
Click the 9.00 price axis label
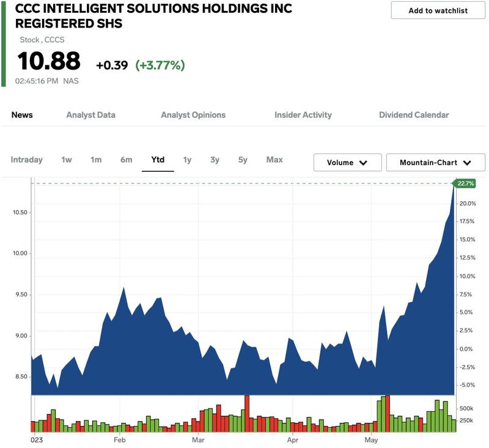tap(21, 336)
